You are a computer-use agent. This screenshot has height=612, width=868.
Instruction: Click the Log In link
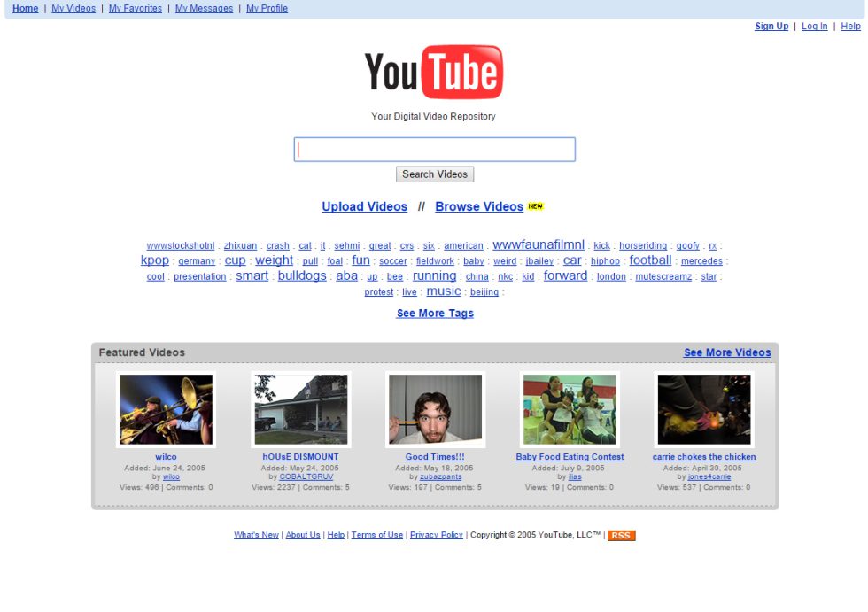(814, 26)
